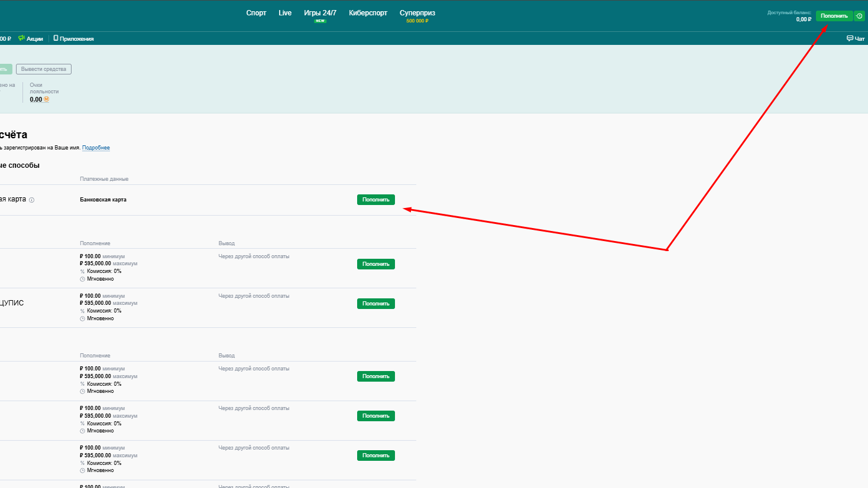
Task: Click Вывести средства button
Action: coord(44,69)
